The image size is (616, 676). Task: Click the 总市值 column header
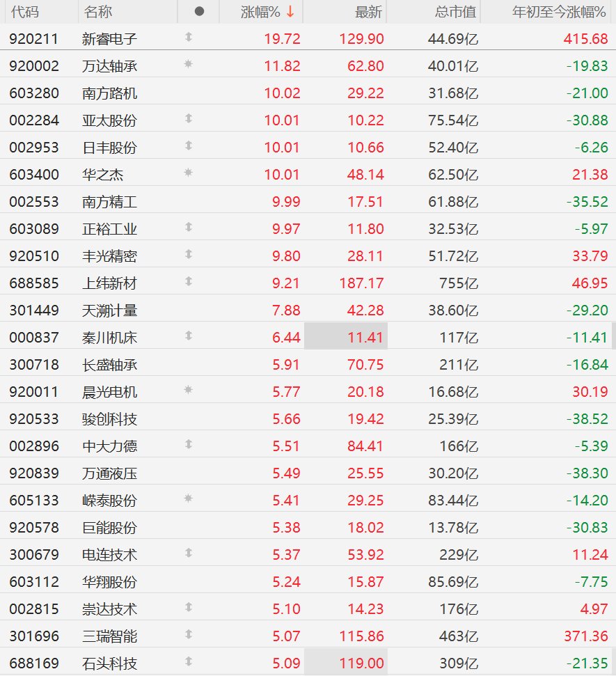click(x=455, y=12)
